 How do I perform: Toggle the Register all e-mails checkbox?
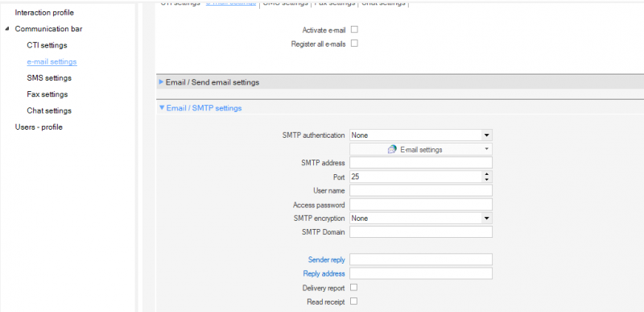click(x=354, y=44)
